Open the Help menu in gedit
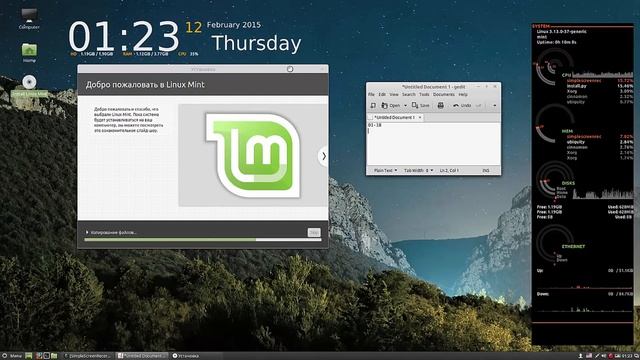The image size is (640, 360). click(x=463, y=94)
